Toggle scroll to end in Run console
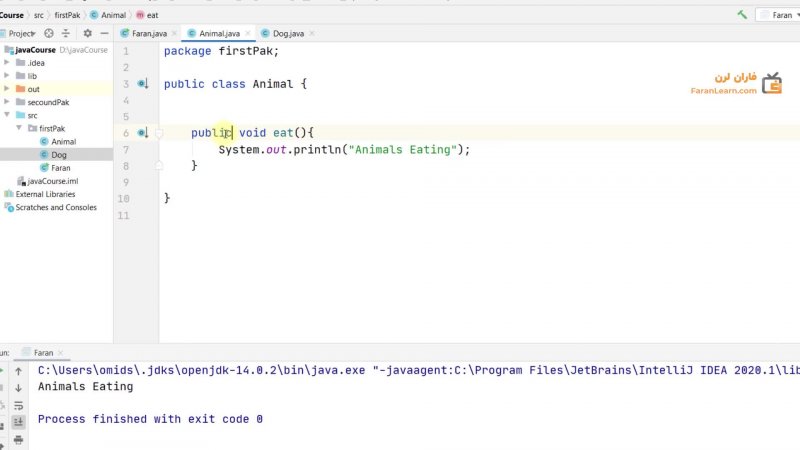Viewport: 800px width, 450px height. (18, 422)
